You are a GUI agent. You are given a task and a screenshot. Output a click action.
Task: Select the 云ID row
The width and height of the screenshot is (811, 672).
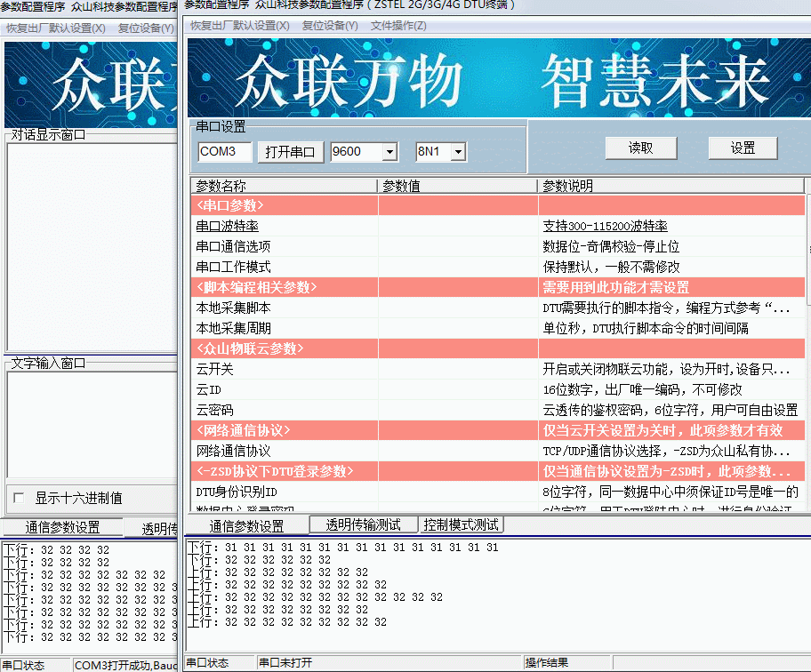(x=498, y=389)
